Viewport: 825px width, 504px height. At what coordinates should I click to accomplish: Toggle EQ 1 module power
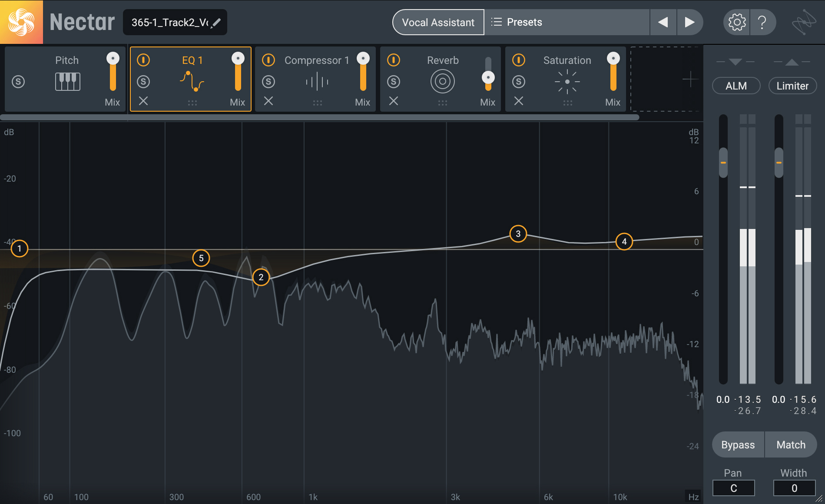pyautogui.click(x=143, y=60)
